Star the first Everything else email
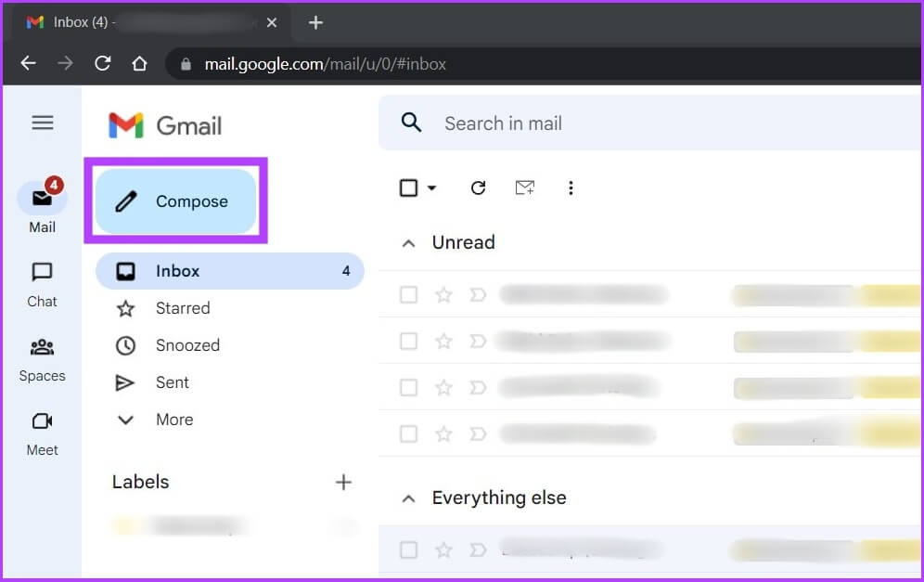 pyautogui.click(x=443, y=550)
